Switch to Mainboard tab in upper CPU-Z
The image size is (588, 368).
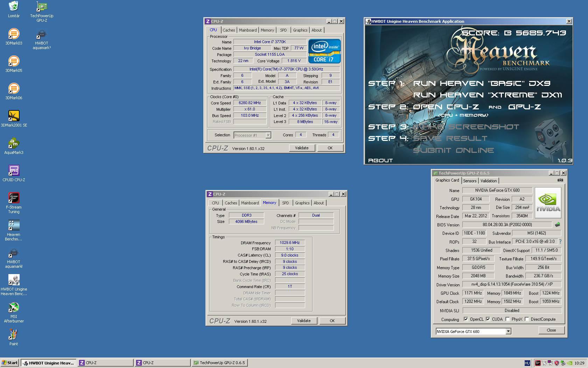[248, 30]
